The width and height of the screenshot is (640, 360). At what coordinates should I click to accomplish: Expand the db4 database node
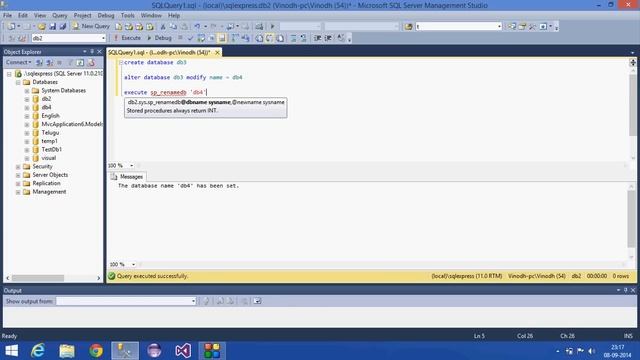coord(27,107)
